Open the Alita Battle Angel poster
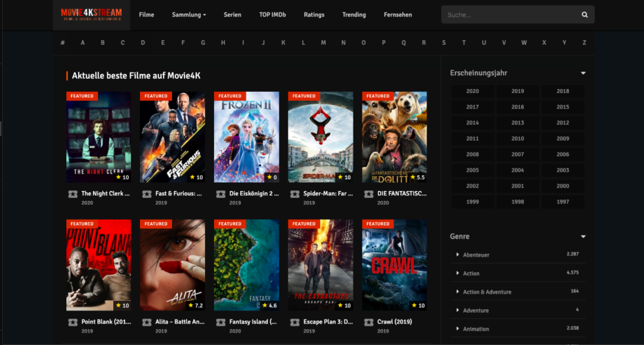The height and width of the screenshot is (345, 644). pos(173,265)
